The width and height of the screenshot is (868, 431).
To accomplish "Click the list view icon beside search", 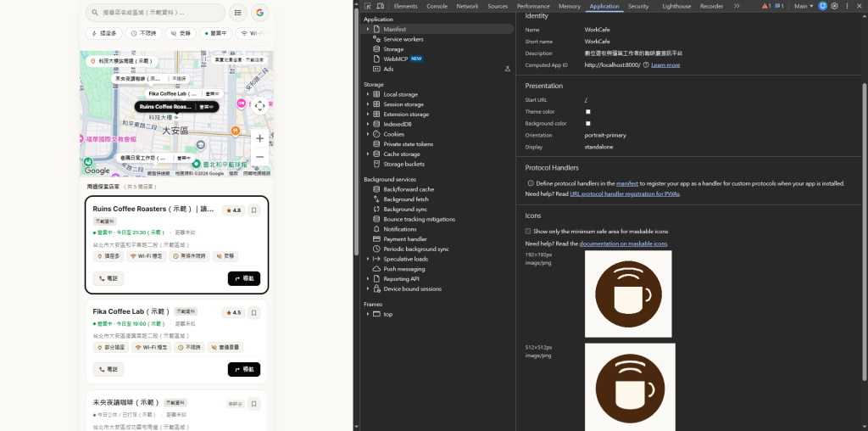I will coord(238,12).
